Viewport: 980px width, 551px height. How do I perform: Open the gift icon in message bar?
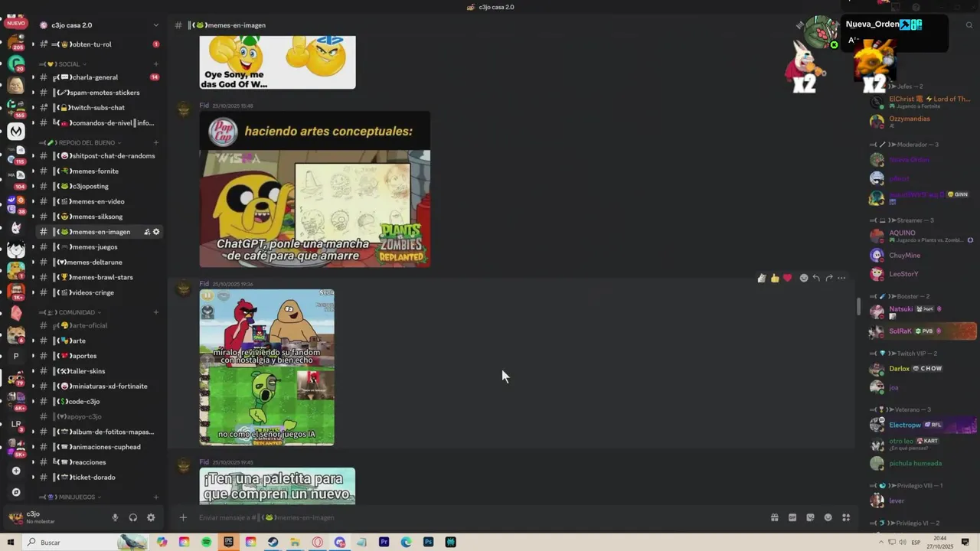(x=775, y=517)
